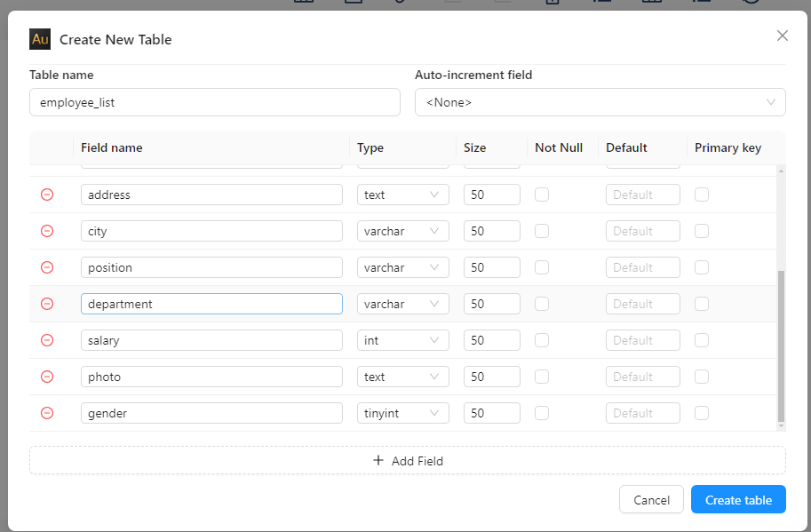The image size is (811, 532).
Task: Enable Not Null for address
Action: click(542, 195)
